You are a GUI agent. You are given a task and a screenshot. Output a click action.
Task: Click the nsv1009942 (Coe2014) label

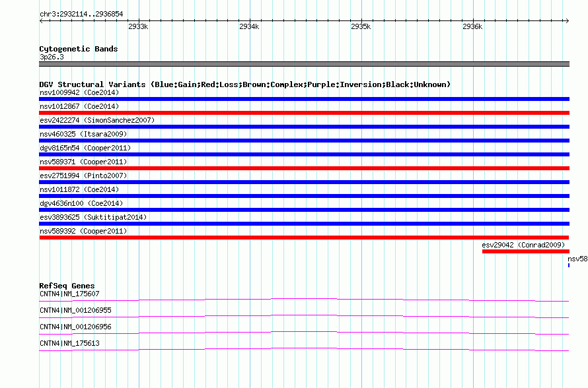pyautogui.click(x=79, y=92)
